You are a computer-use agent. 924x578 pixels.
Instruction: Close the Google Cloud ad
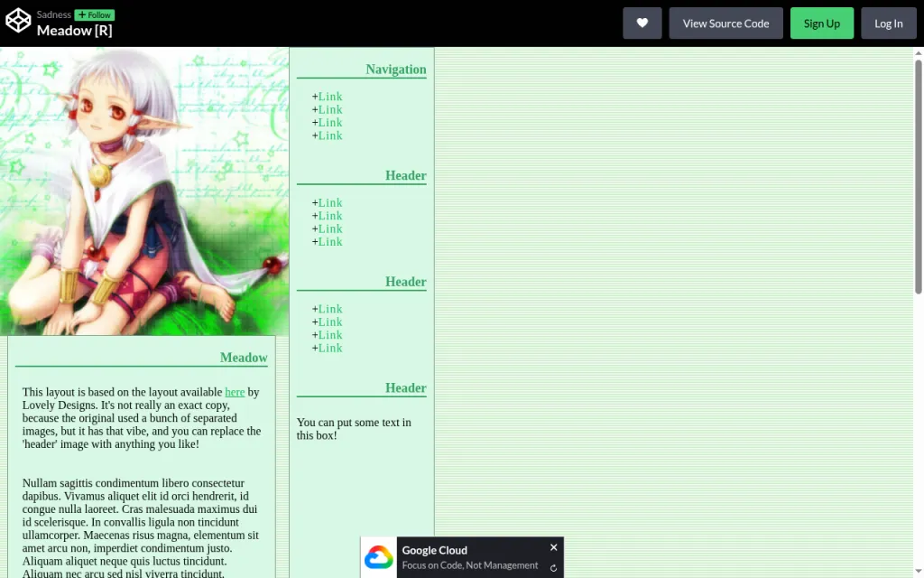pos(553,547)
